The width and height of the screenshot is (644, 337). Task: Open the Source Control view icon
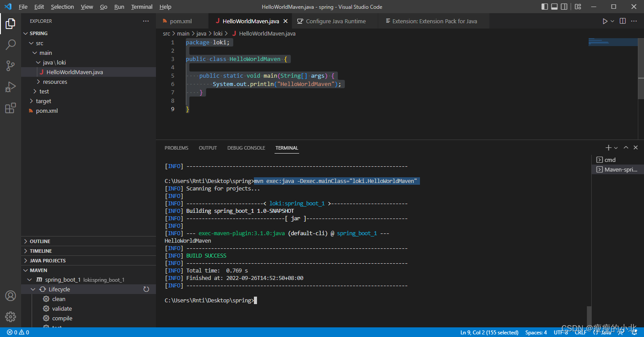[11, 66]
